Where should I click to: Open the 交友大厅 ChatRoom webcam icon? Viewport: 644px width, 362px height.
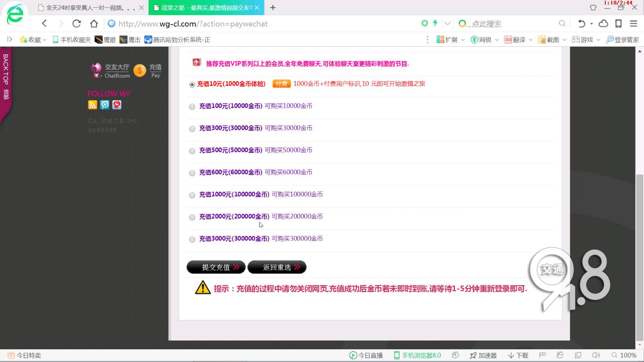tap(96, 70)
